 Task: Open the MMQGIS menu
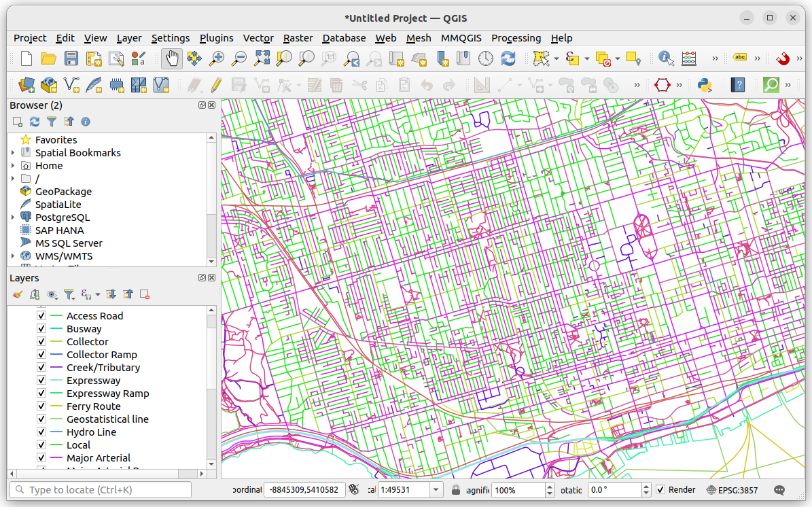tap(461, 38)
